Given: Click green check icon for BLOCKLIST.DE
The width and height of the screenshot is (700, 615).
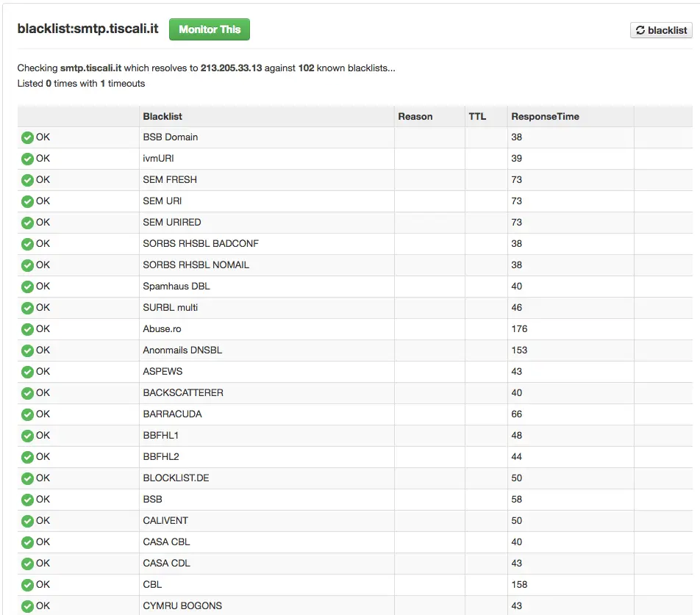Looking at the screenshot, I should click(27, 478).
